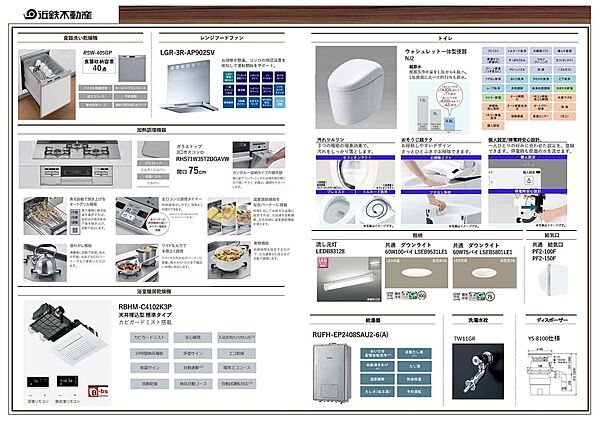Image resolution: width=600 pixels, height=423 pixels.
Task: Select the TW11GR faucet model text
Action: click(x=465, y=339)
